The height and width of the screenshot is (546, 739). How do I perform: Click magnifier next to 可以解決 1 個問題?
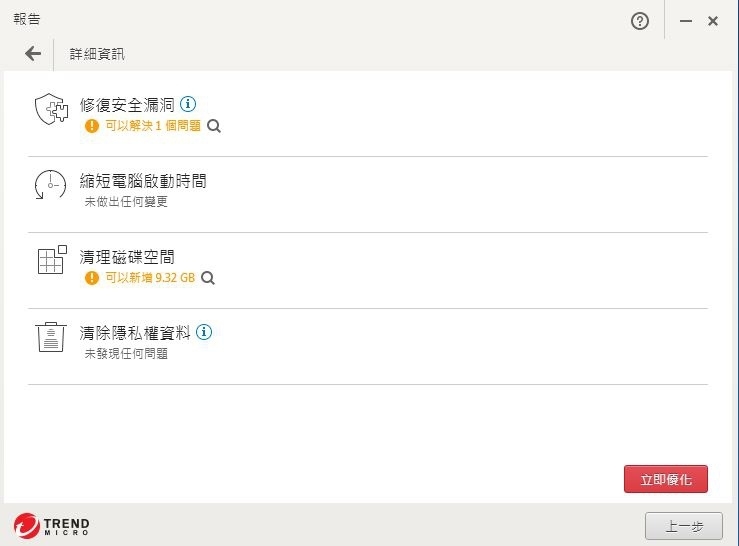(x=214, y=126)
